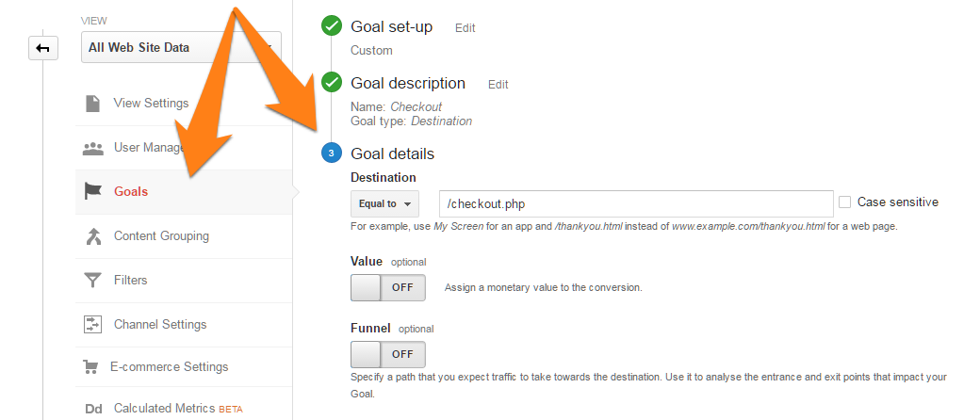
Task: Click the Goals flag icon
Action: [x=92, y=192]
